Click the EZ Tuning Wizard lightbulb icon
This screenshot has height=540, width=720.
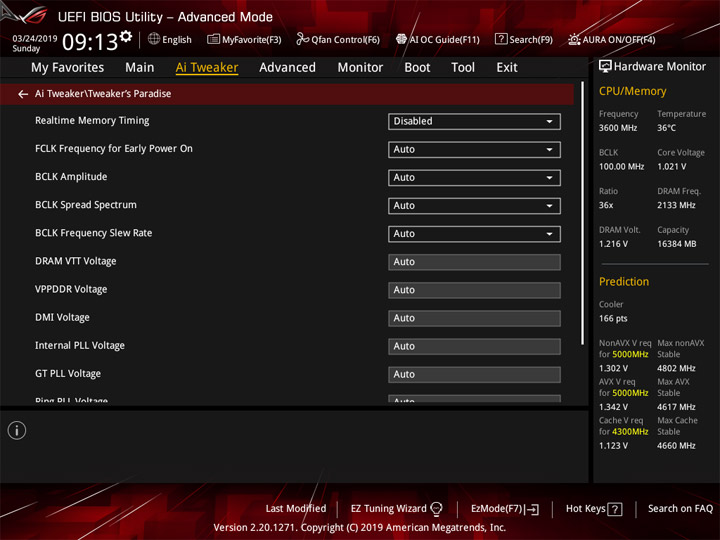coord(436,509)
